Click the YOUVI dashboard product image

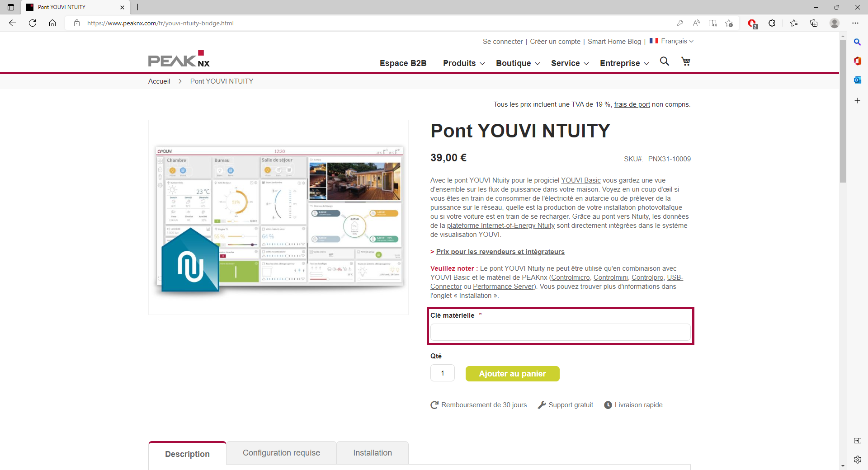coord(278,217)
